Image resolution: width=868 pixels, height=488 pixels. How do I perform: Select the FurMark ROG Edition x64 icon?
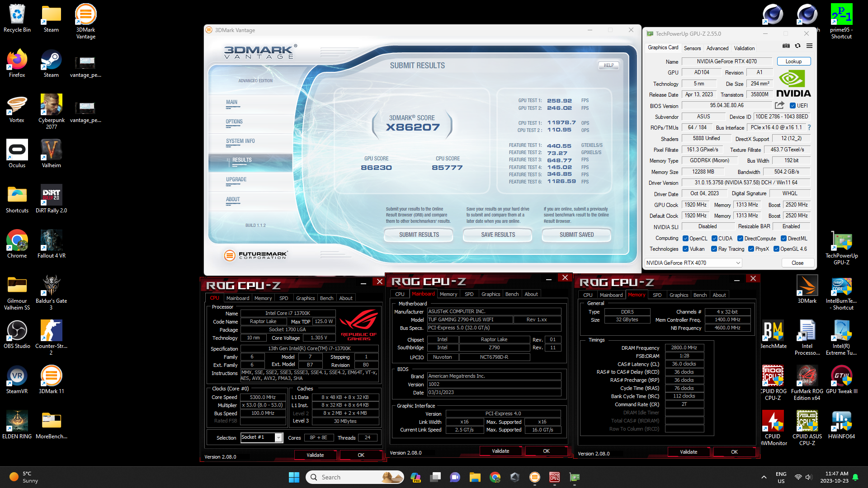[807, 383]
